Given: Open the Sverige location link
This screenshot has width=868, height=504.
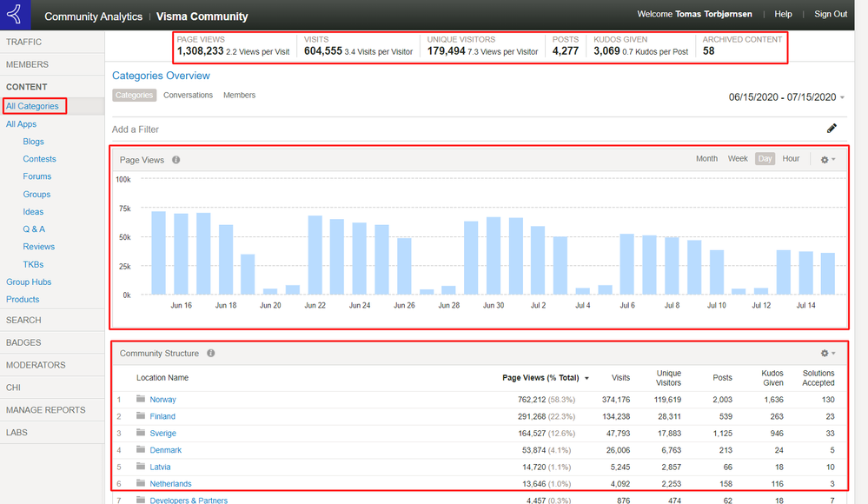Looking at the screenshot, I should tap(162, 434).
